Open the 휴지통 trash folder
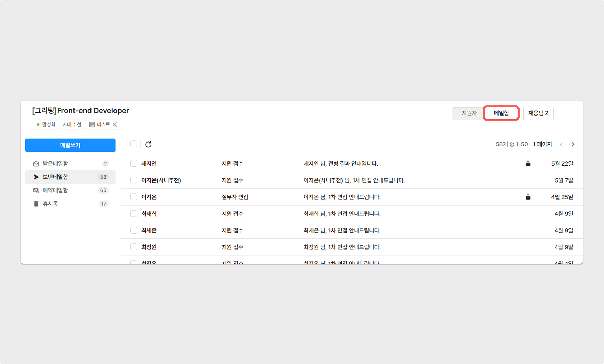The width and height of the screenshot is (604, 364). point(50,204)
